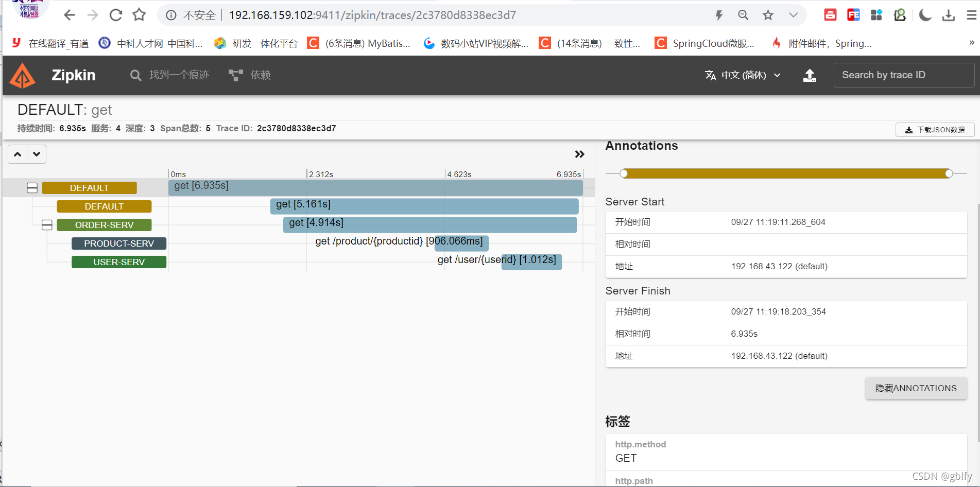Click the http.method value GET
Screen dimensions: 980x487
click(626, 458)
